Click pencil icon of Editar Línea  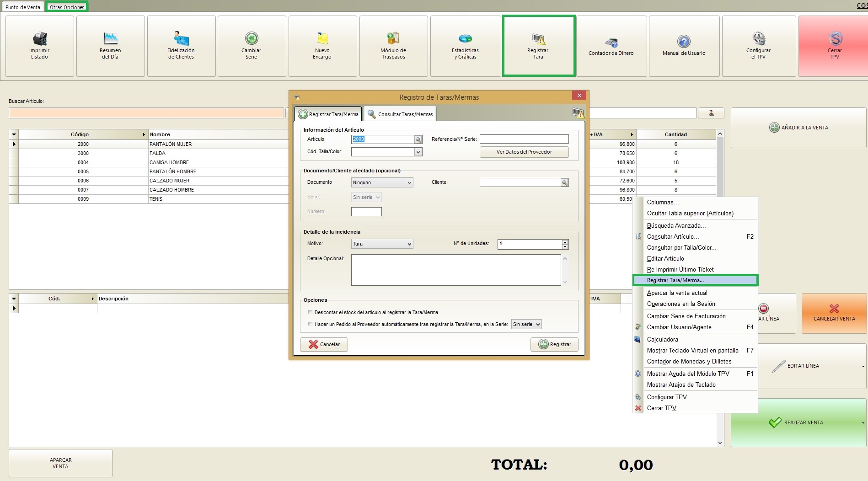(778, 366)
